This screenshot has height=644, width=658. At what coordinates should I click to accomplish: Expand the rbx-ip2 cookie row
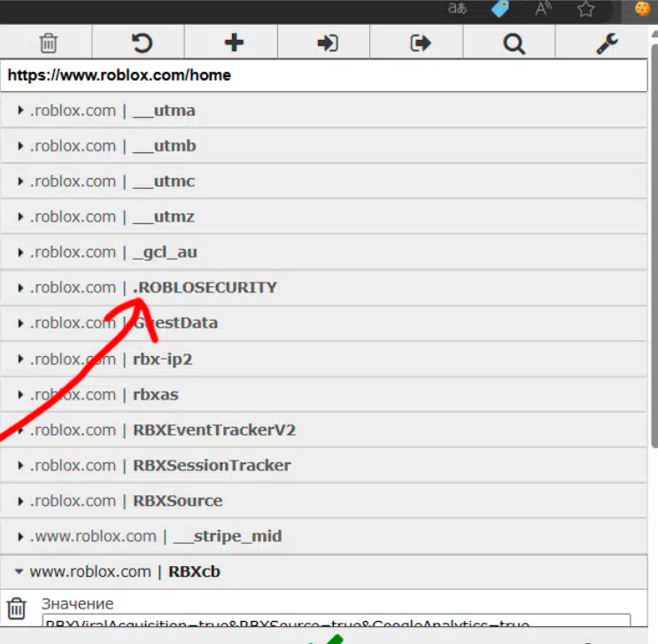(x=323, y=359)
